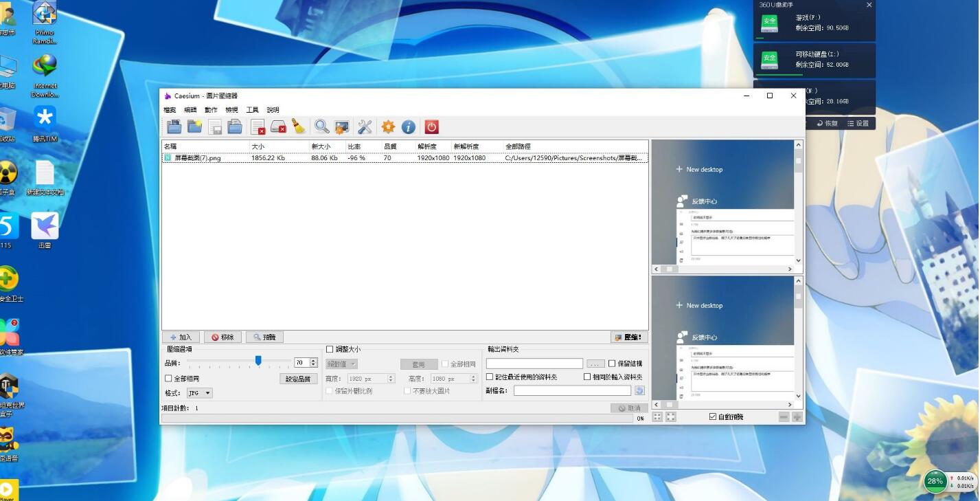Open 新建文本文档 desktop file icon

tap(45, 177)
